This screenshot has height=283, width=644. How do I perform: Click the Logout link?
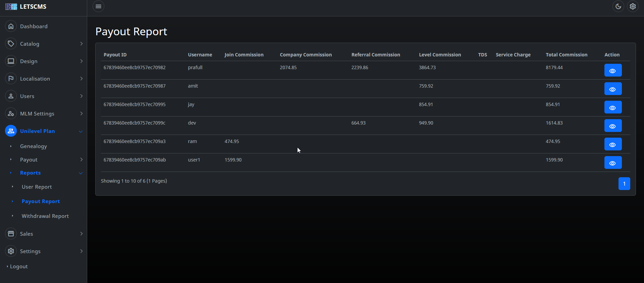(x=19, y=267)
